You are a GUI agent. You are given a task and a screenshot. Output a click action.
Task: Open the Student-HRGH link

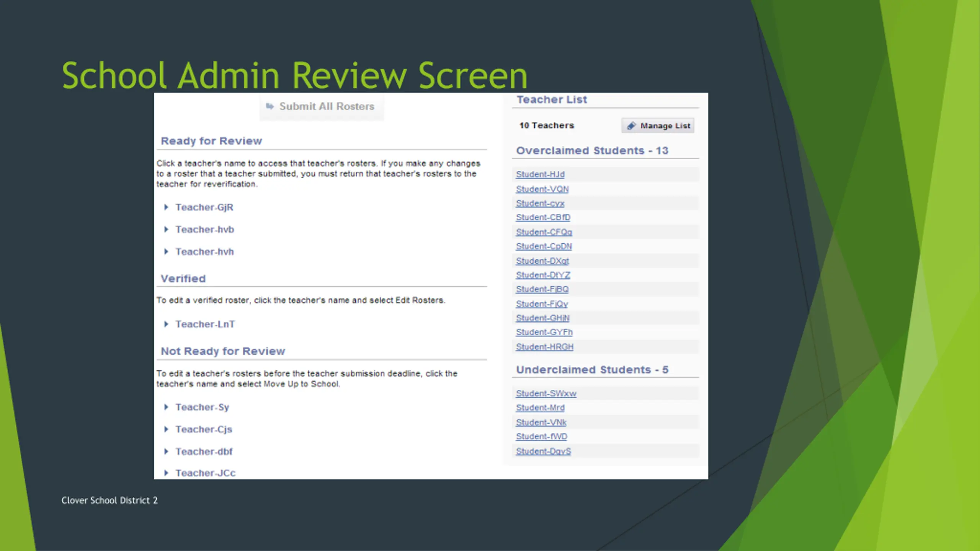(x=545, y=347)
